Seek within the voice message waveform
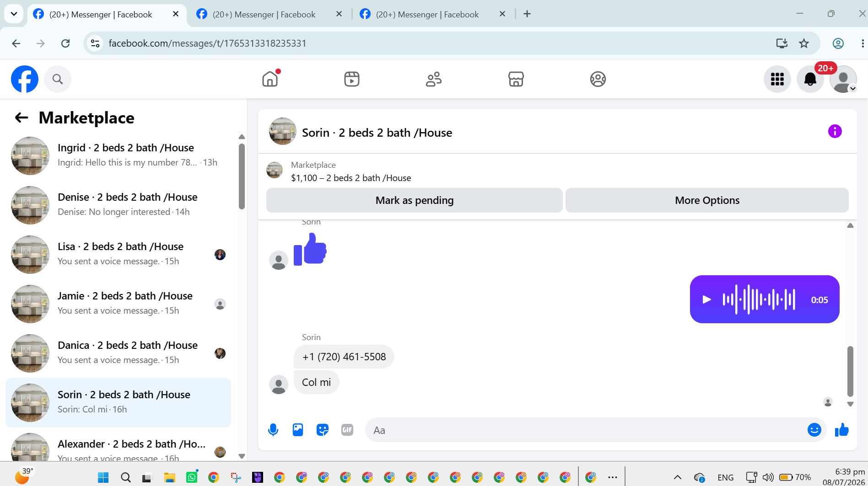868x486 pixels. (759, 299)
